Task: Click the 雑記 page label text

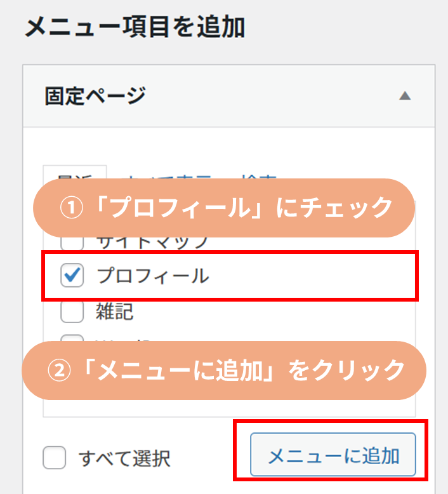Action: click(115, 311)
